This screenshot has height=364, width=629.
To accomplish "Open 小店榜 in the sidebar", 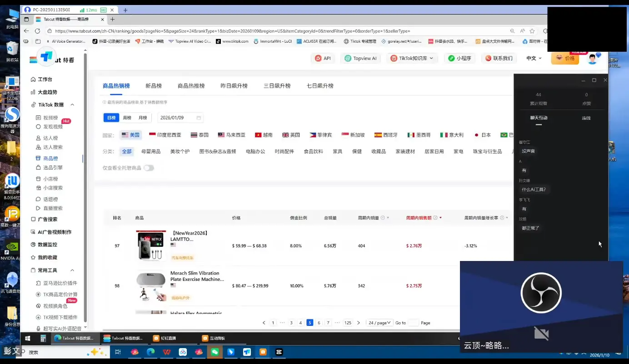I will click(51, 178).
